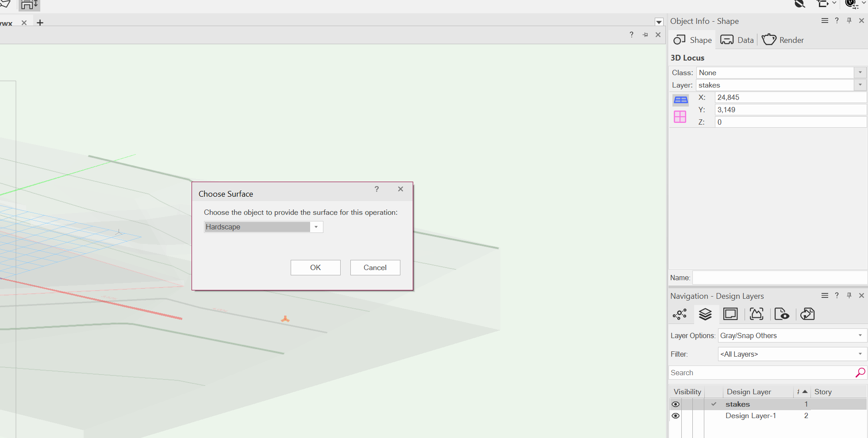The image size is (868, 438).
Task: Open the Viewports navigation tab
Action: tap(757, 314)
